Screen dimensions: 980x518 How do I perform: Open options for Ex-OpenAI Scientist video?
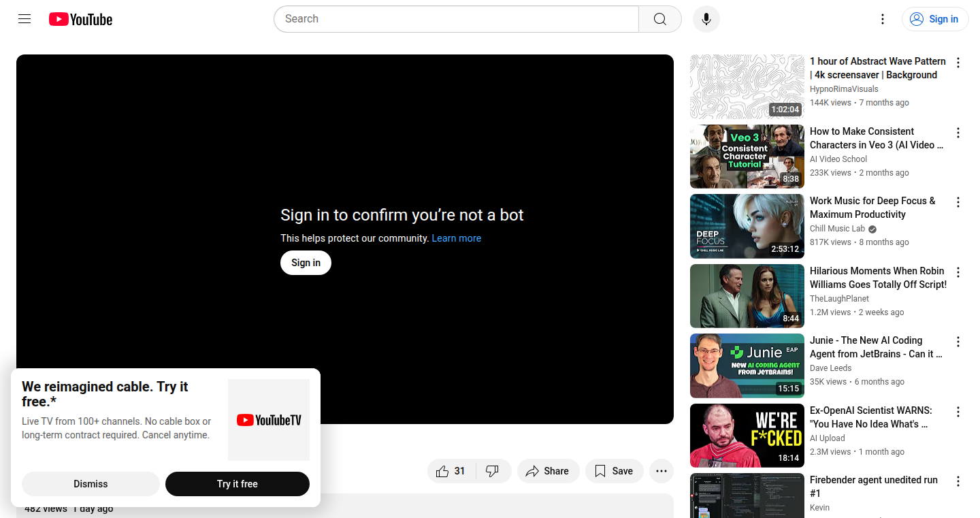958,412
